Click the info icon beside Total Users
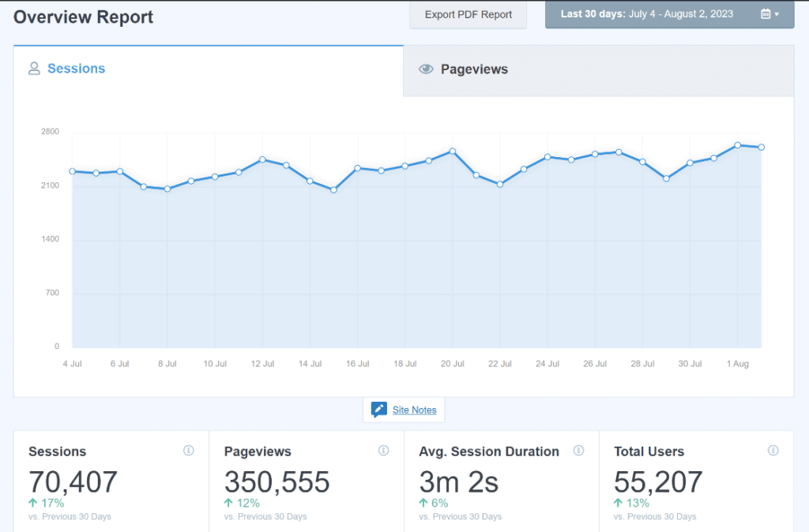Image resolution: width=809 pixels, height=532 pixels. [x=773, y=450]
